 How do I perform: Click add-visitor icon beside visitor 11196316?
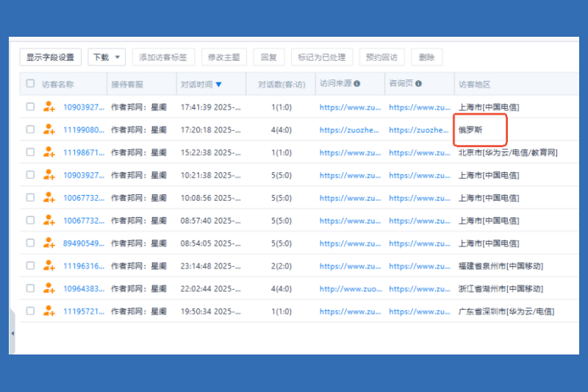click(49, 266)
